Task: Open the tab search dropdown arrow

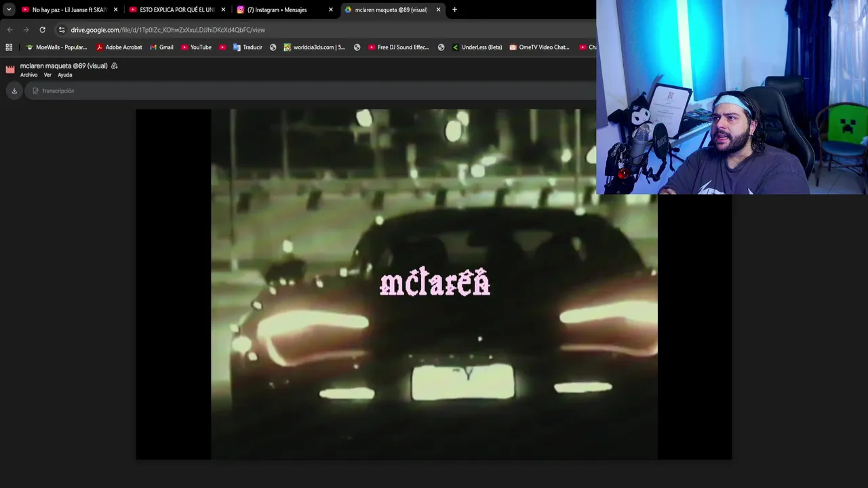Action: [x=9, y=9]
